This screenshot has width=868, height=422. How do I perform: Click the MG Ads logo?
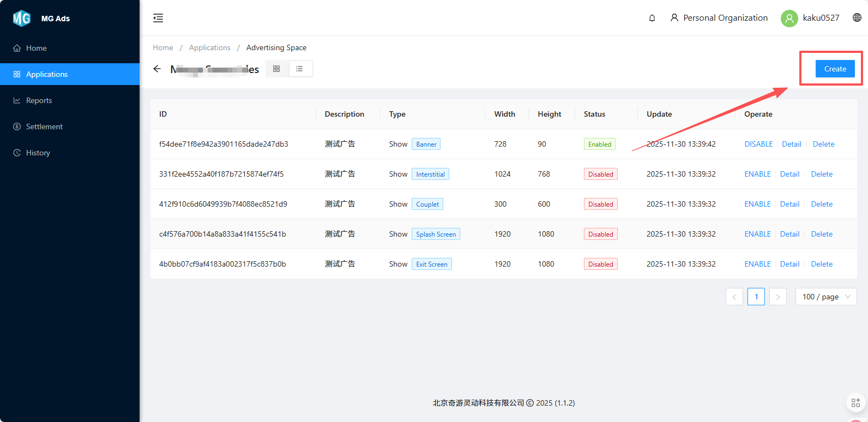pyautogui.click(x=22, y=19)
